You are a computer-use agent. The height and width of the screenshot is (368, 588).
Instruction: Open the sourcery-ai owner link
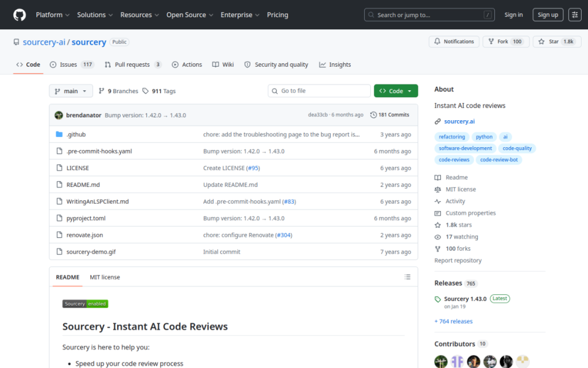[44, 42]
